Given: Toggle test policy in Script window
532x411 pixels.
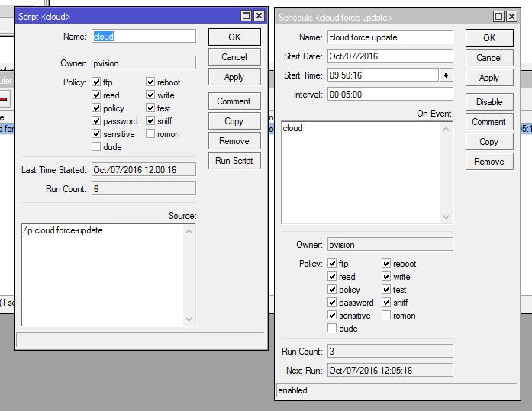Looking at the screenshot, I should click(150, 108).
